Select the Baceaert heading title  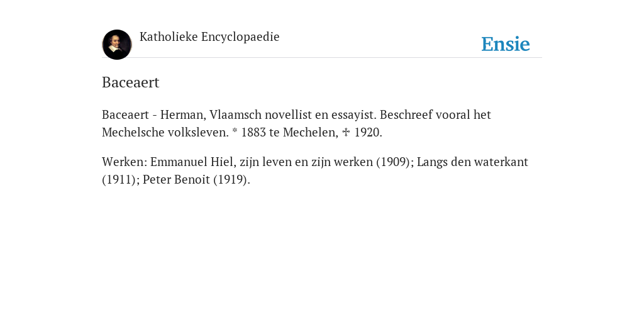coord(131,82)
